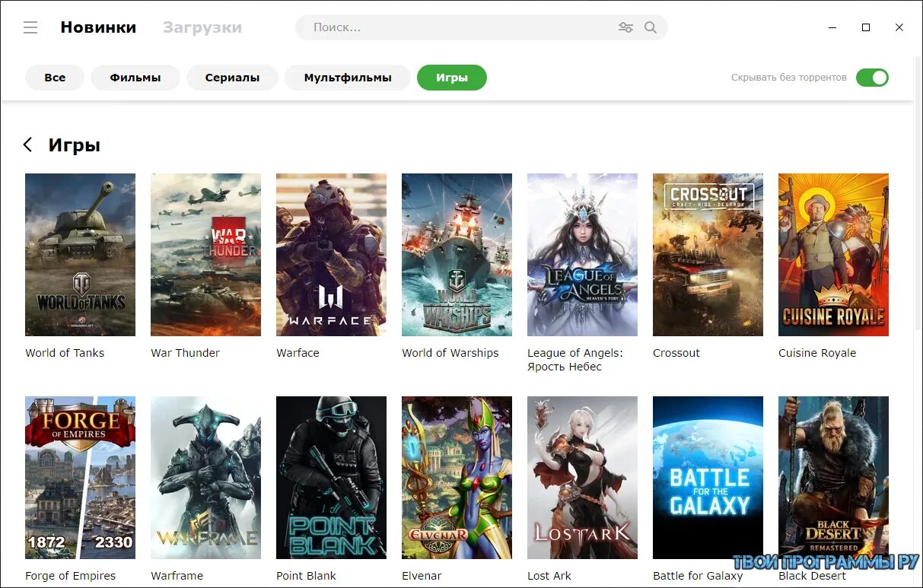Maximize the application window
The width and height of the screenshot is (923, 588).
click(866, 27)
